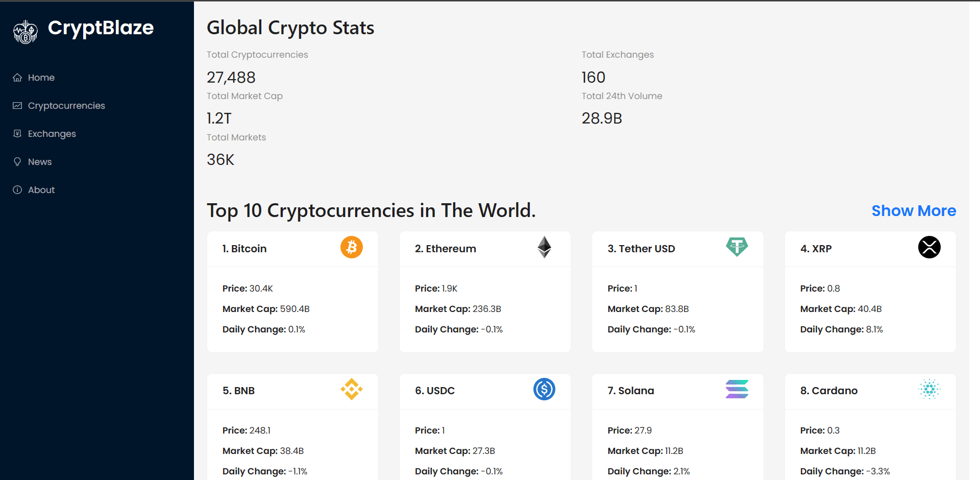
Task: Open the News section
Action: pos(39,161)
